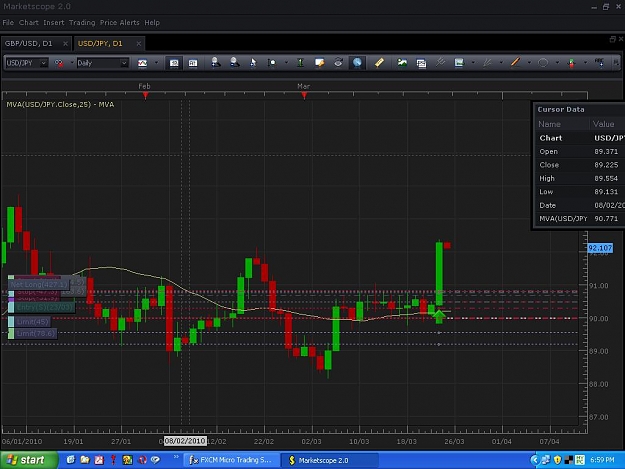Expand the arrow marker dropdown arrow
The height and width of the screenshot is (469, 625).
click(585, 63)
